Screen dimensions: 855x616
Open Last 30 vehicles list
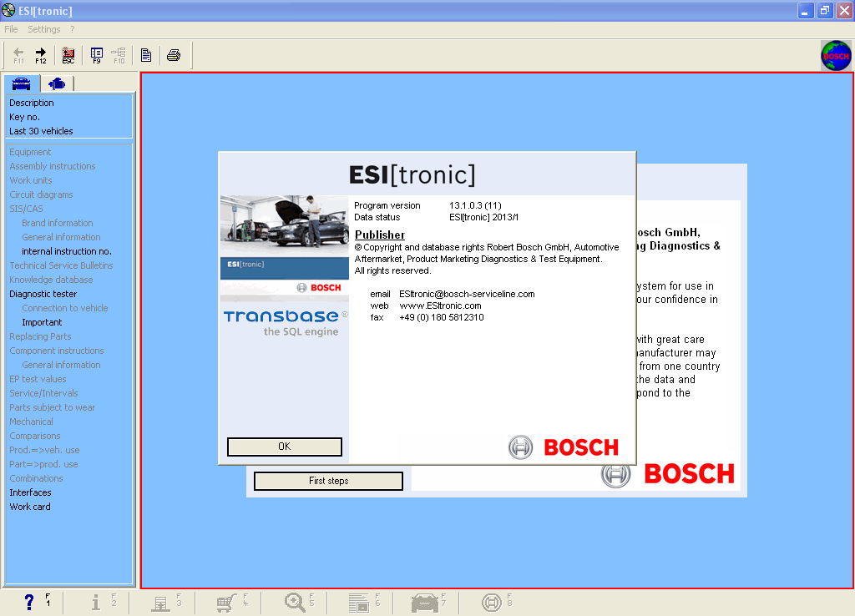(x=41, y=131)
